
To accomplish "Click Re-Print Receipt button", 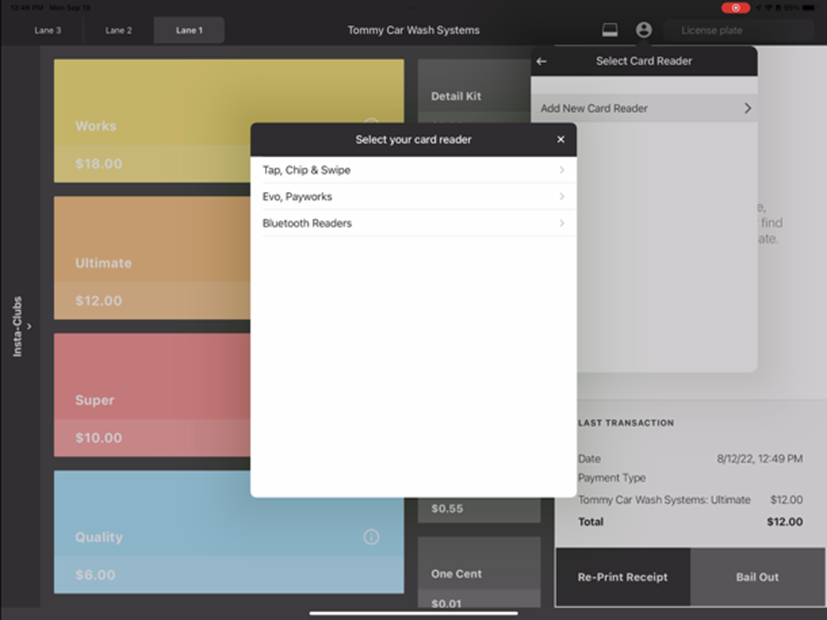I will coord(623,577).
